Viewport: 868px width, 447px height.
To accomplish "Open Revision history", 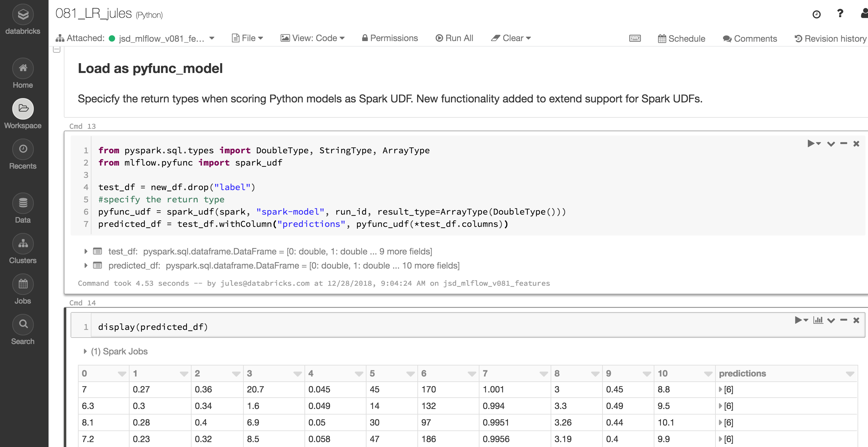I will [x=830, y=39].
